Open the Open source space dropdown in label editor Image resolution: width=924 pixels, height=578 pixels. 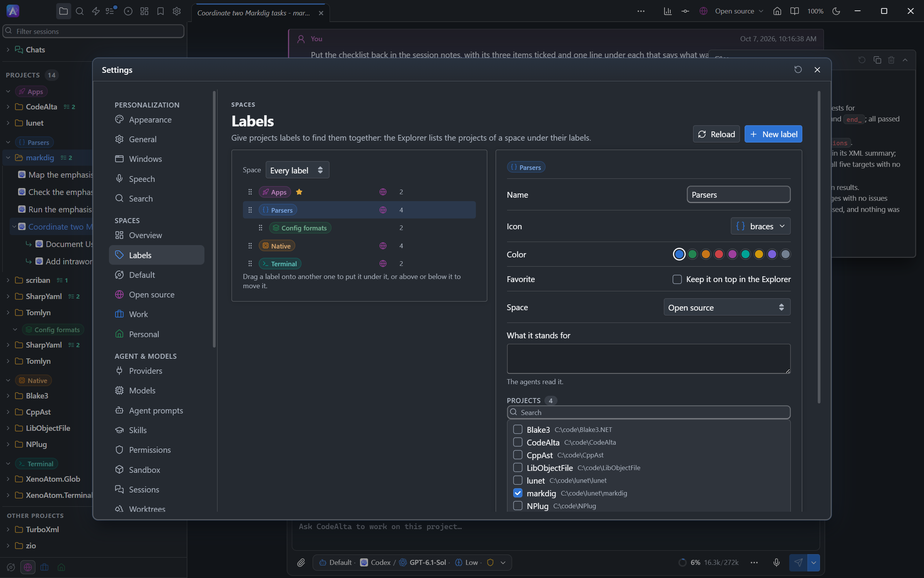tap(727, 307)
